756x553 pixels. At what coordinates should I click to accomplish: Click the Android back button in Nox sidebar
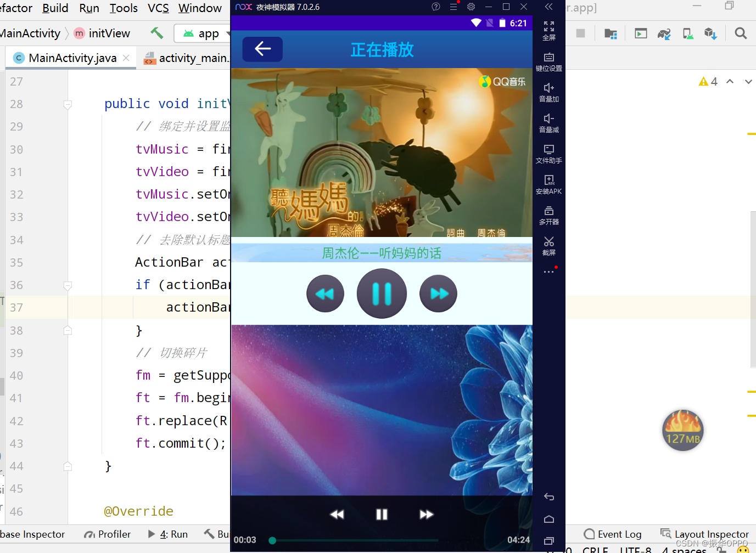(x=549, y=497)
